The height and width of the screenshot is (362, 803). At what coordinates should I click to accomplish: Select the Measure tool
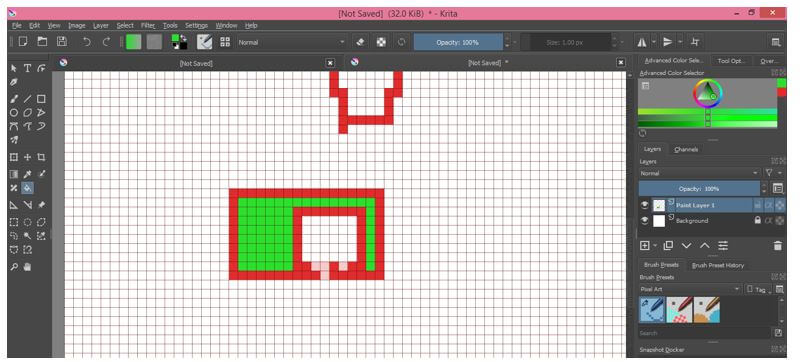(28, 205)
